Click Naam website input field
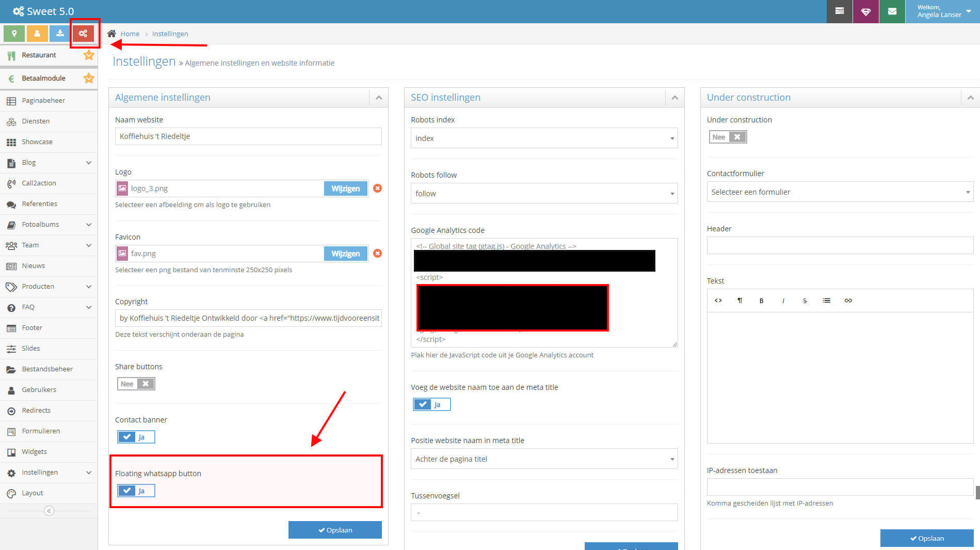This screenshot has width=980, height=550. pyautogui.click(x=248, y=136)
